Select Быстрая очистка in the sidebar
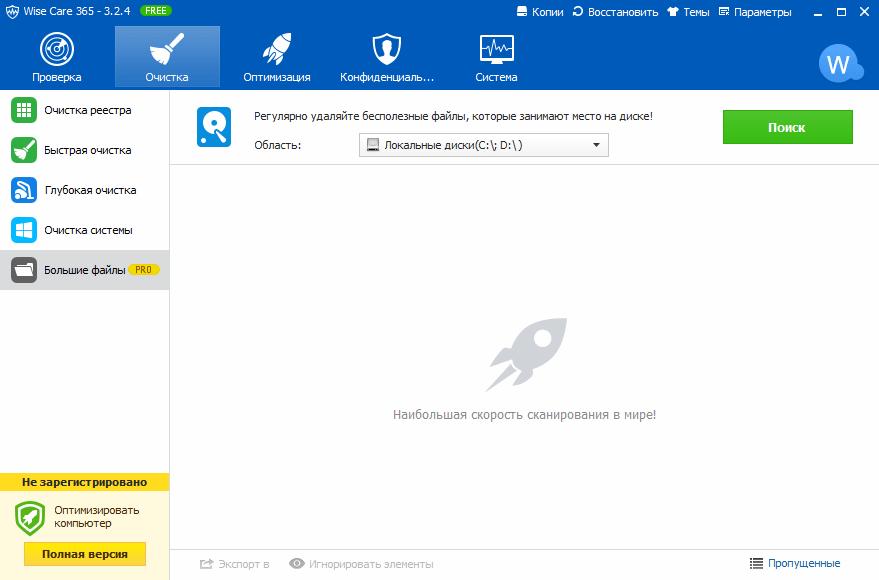This screenshot has height=580, width=879. click(85, 150)
